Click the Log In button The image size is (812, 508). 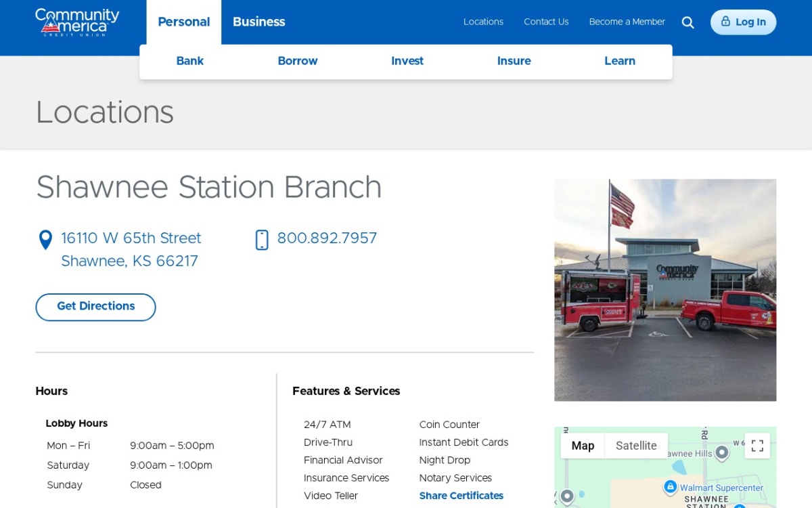coord(743,22)
